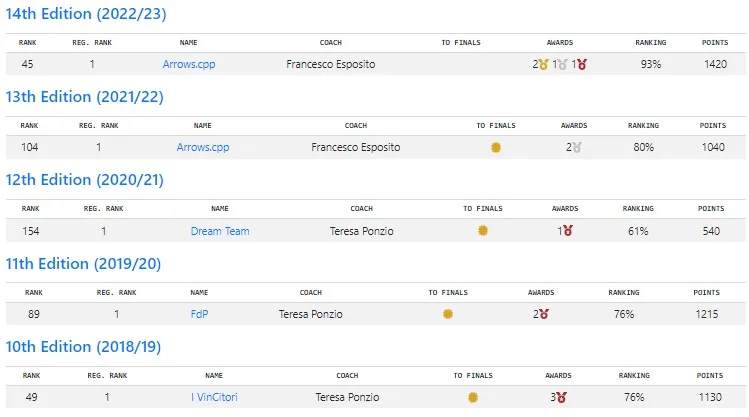Screen dimensions: 749x417
Task: Open the I VinCitori team link
Action: (214, 397)
